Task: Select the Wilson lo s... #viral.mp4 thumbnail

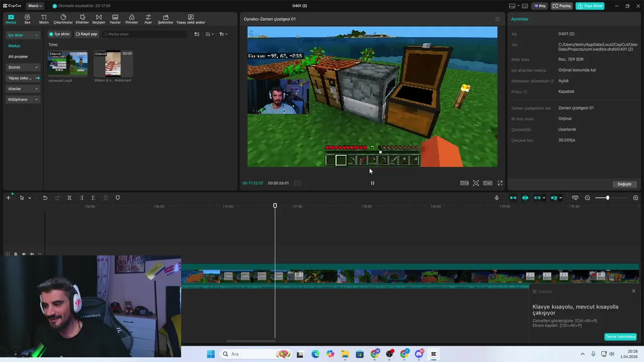Action: tap(113, 63)
